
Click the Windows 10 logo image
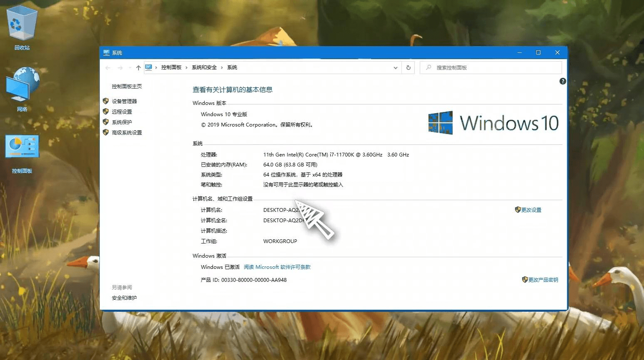click(x=493, y=123)
